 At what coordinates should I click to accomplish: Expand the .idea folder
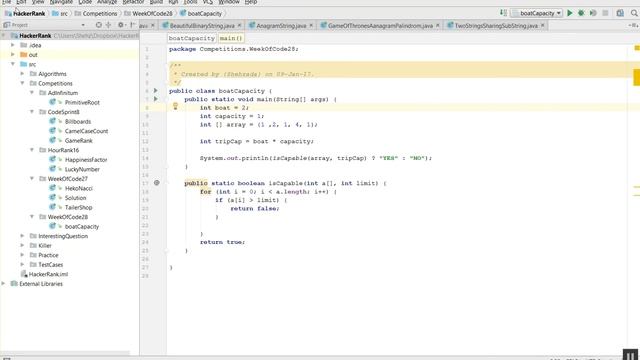pyautogui.click(x=13, y=45)
